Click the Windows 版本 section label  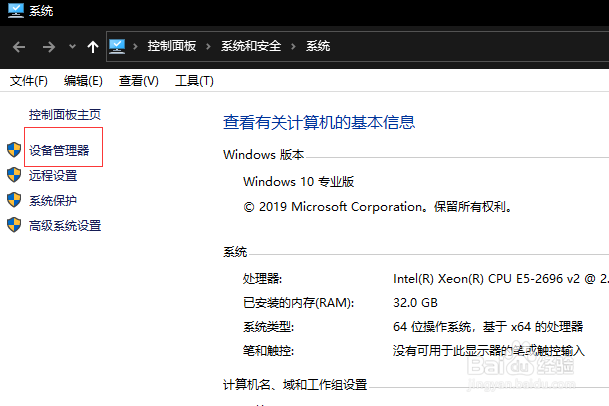pos(263,155)
